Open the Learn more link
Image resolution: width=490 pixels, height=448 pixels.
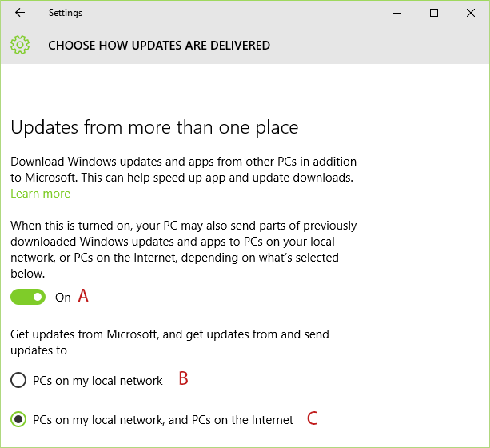[x=40, y=194]
